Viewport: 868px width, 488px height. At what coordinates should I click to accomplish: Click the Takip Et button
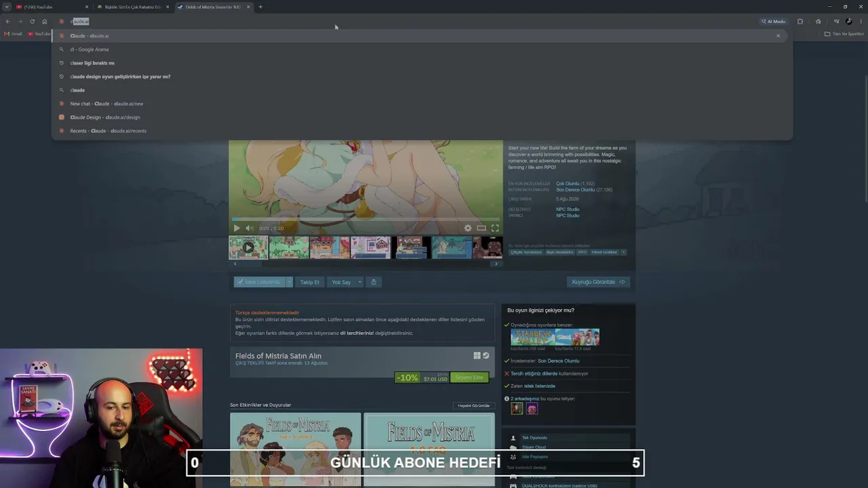point(310,282)
